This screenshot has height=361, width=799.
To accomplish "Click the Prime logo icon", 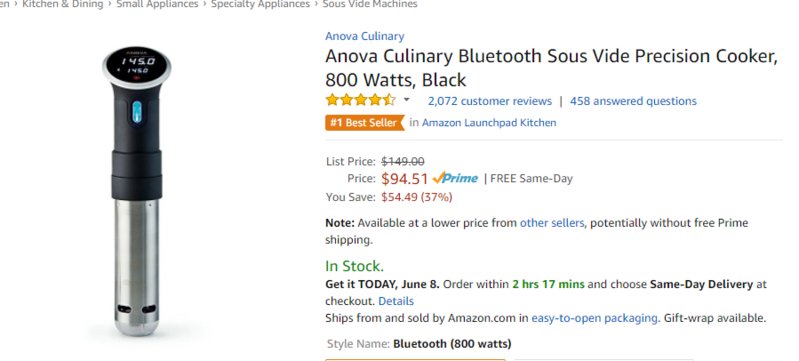I will 455,178.
